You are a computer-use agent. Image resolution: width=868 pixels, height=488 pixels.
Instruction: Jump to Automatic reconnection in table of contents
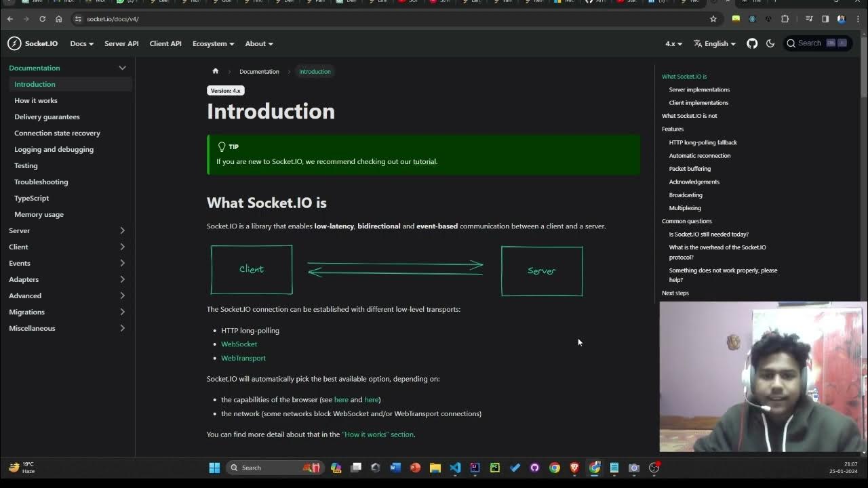pos(700,156)
